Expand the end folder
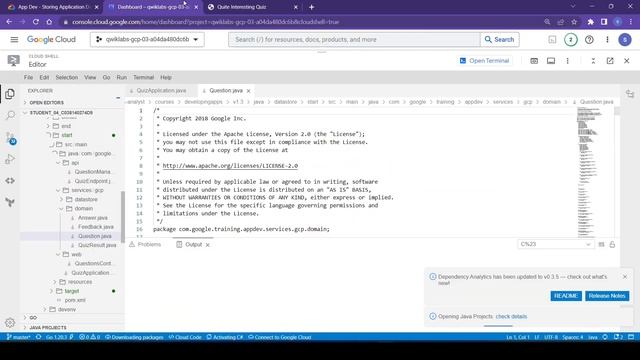The image size is (640, 360). [x=66, y=126]
